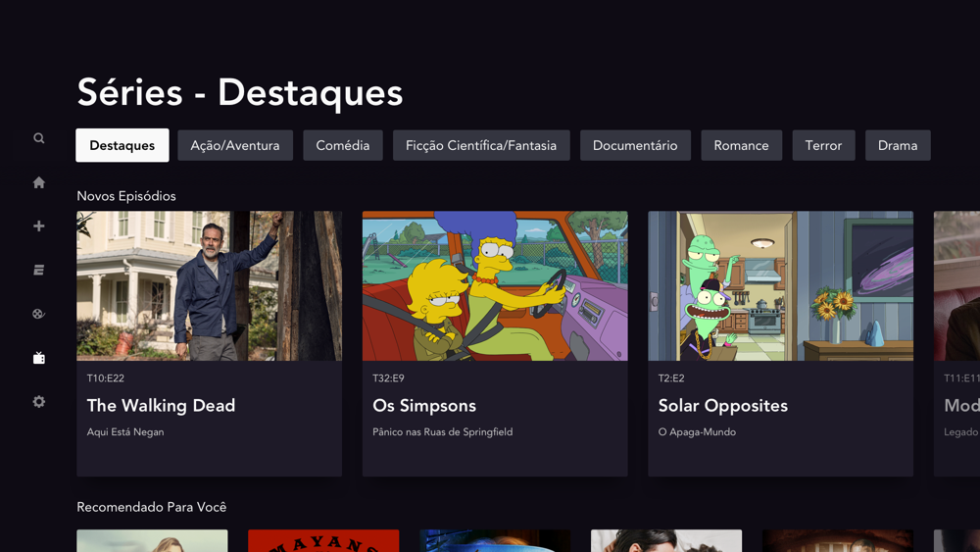Select the Romance tab
Viewport: 980px width, 552px height.
pyautogui.click(x=741, y=145)
